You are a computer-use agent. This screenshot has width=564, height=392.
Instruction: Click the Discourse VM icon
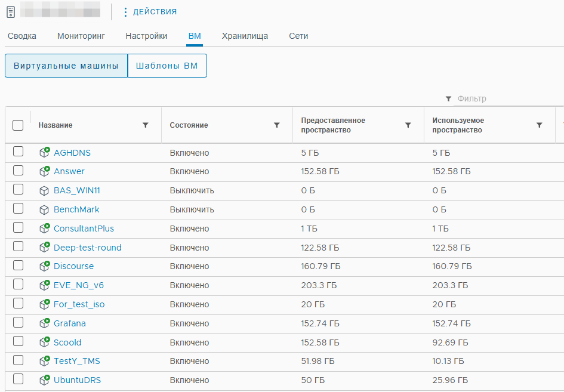click(x=44, y=266)
